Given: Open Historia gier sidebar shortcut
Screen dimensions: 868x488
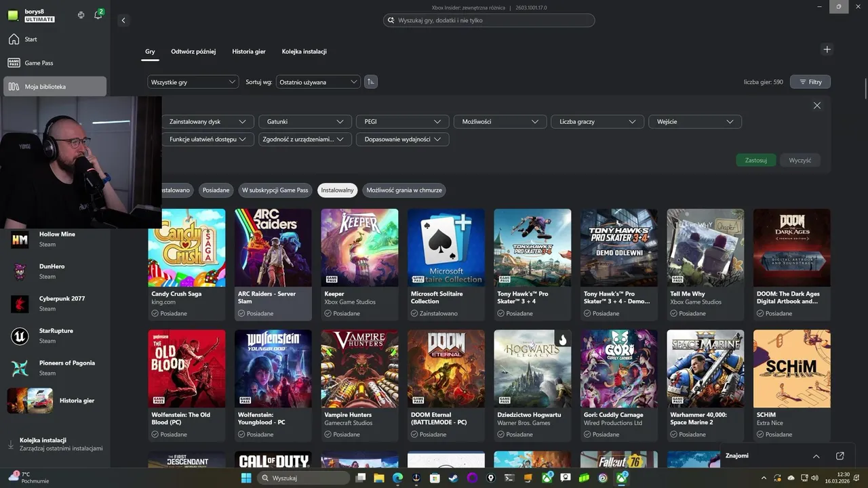Looking at the screenshot, I should [x=55, y=401].
